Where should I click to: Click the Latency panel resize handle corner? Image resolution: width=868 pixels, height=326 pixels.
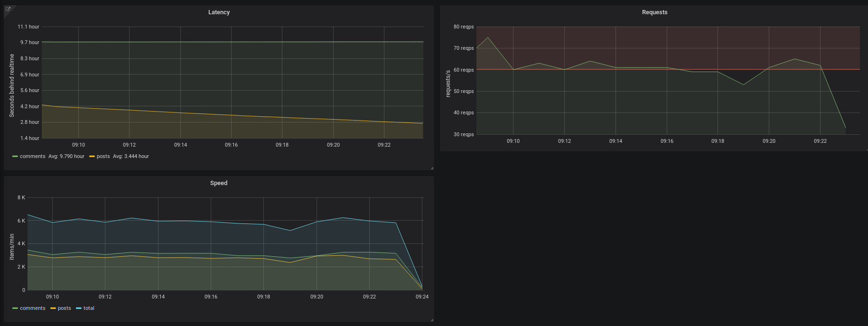432,168
